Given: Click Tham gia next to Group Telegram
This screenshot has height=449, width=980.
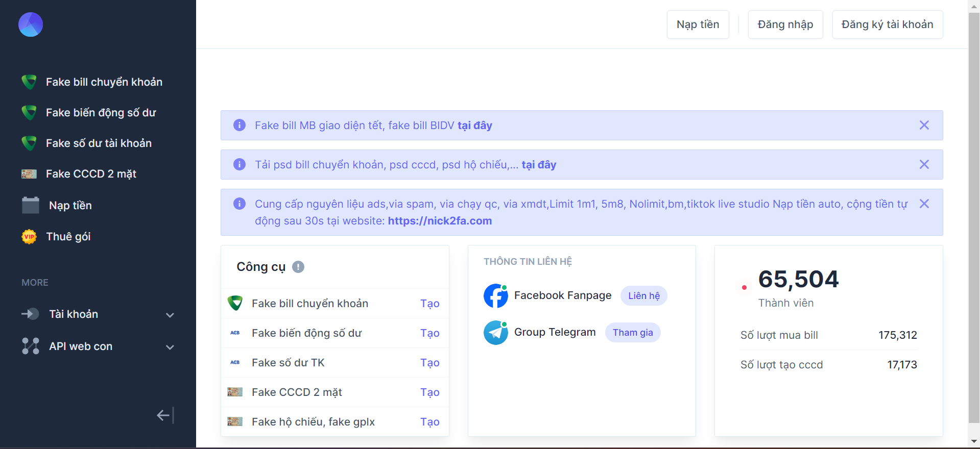Looking at the screenshot, I should [x=633, y=333].
